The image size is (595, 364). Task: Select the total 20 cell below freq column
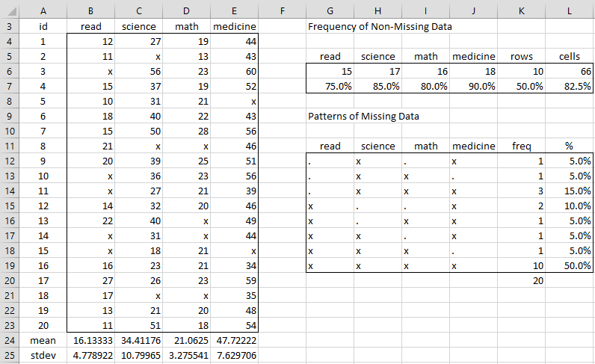(x=522, y=280)
